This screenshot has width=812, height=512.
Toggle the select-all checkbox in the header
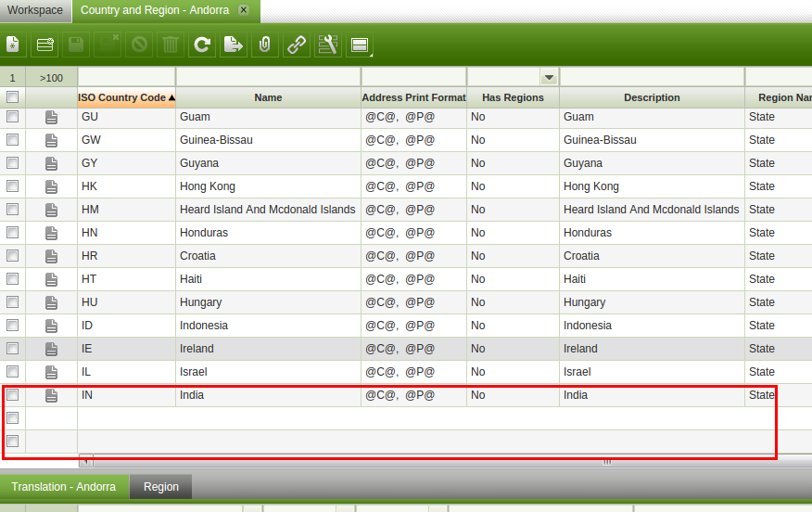pos(13,97)
